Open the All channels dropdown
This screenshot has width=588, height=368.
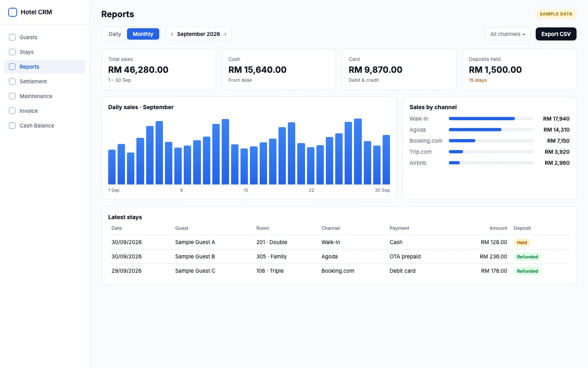(x=508, y=34)
